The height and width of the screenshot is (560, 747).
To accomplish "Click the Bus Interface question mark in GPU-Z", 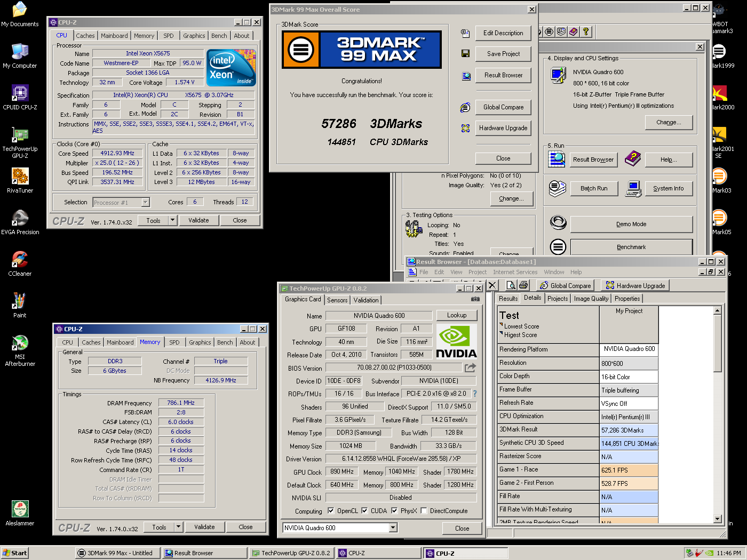I will [x=474, y=394].
